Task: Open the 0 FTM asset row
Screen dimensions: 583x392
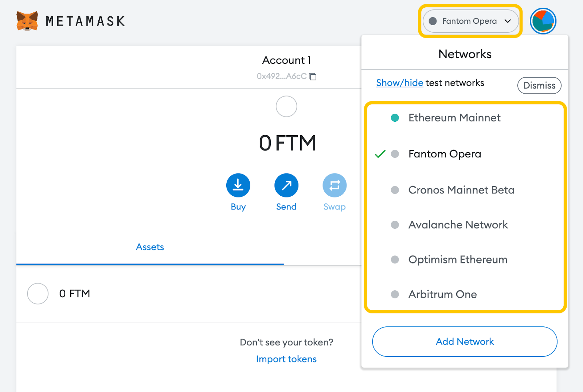Action: tap(189, 294)
